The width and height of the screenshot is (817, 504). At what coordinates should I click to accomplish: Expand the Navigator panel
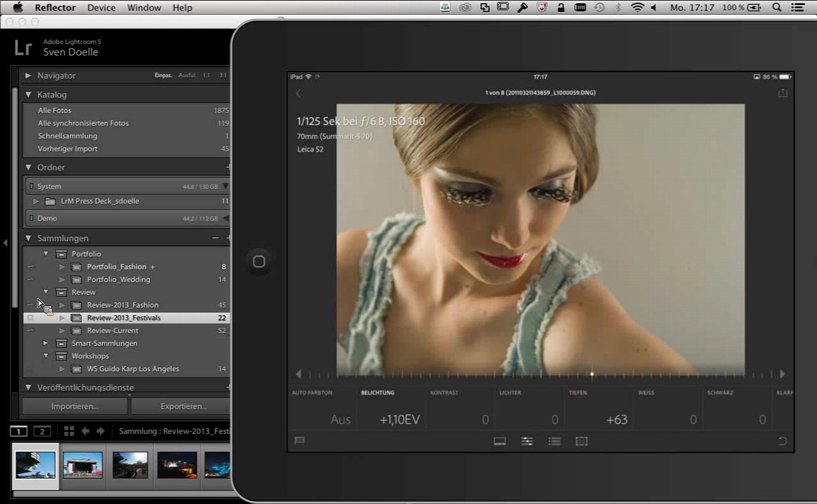(x=28, y=76)
